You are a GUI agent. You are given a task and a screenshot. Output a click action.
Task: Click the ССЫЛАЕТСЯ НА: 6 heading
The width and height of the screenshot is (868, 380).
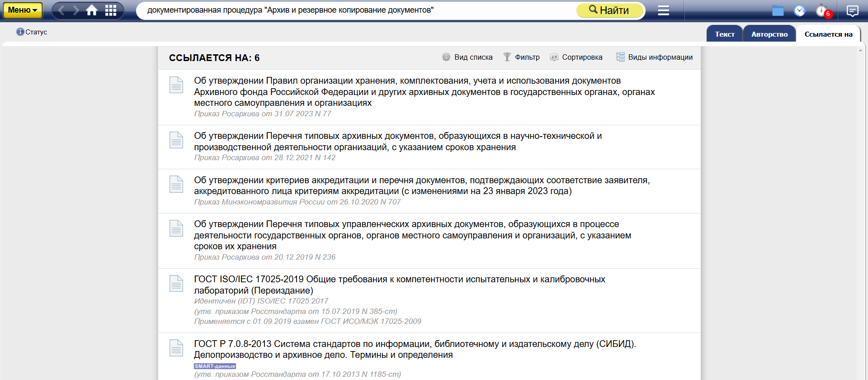[x=214, y=58]
